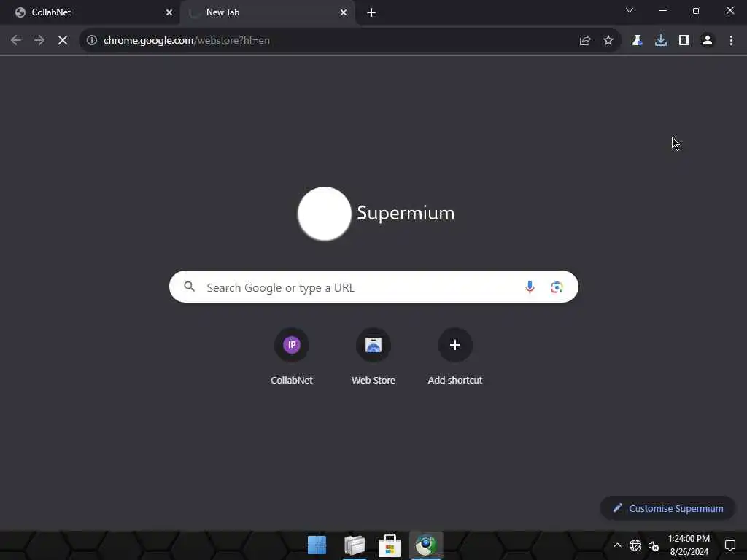Start voice search with microphone icon
Screen dimensions: 747x560
(530, 287)
